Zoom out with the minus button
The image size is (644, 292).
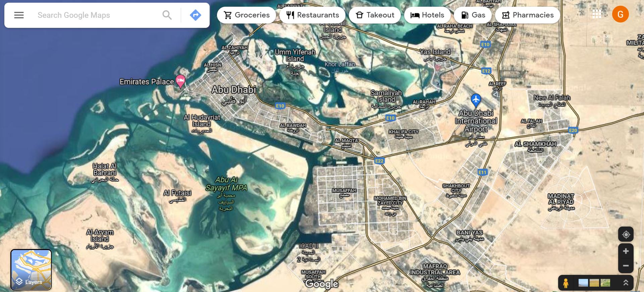tap(626, 266)
